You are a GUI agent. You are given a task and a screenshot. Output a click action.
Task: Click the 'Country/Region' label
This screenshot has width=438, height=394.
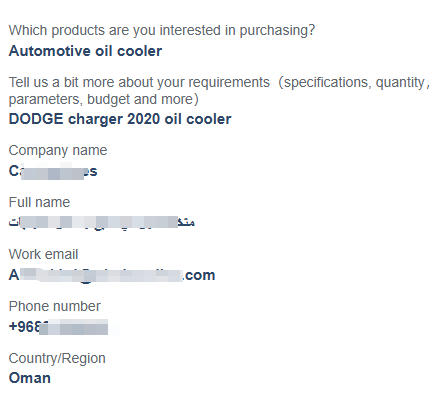(x=57, y=358)
